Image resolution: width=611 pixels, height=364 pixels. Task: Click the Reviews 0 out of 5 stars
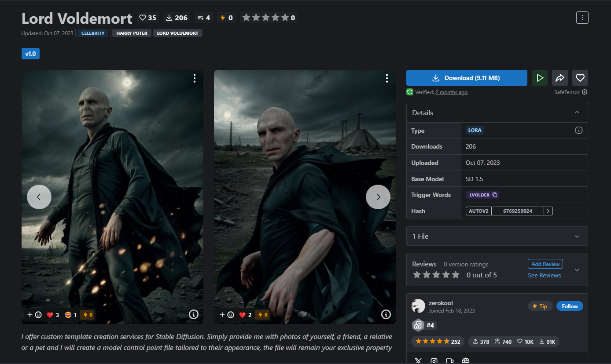436,275
